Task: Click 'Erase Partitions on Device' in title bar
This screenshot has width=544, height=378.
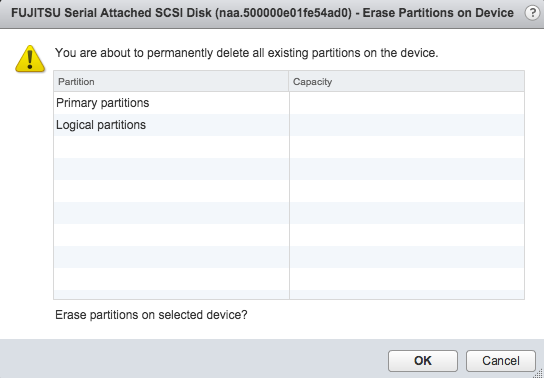Action: (x=438, y=13)
